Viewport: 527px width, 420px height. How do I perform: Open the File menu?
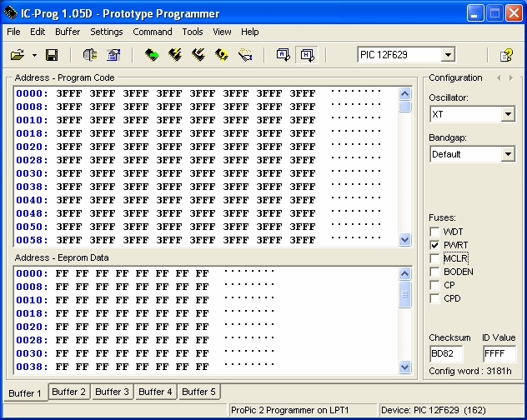click(13, 32)
